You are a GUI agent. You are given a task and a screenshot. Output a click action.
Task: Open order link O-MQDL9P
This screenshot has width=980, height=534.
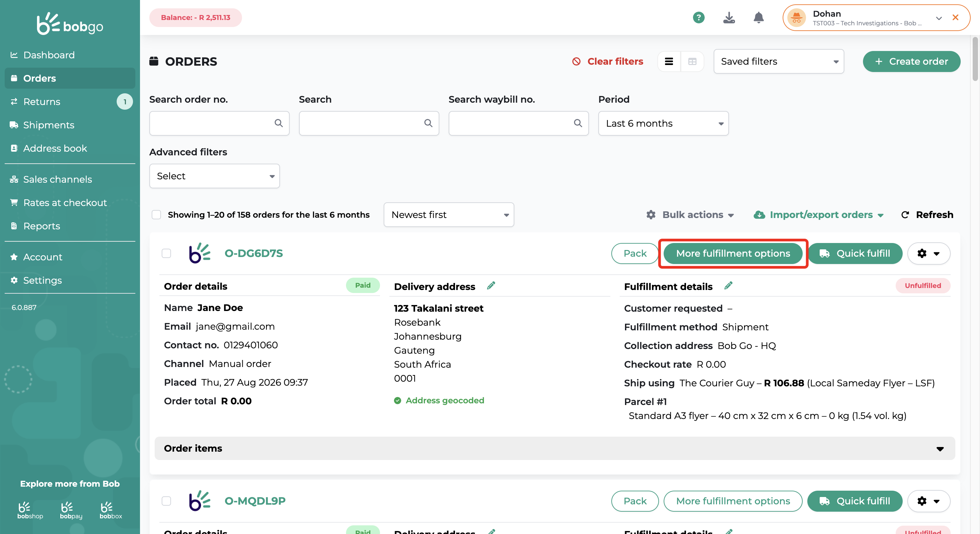tap(255, 501)
